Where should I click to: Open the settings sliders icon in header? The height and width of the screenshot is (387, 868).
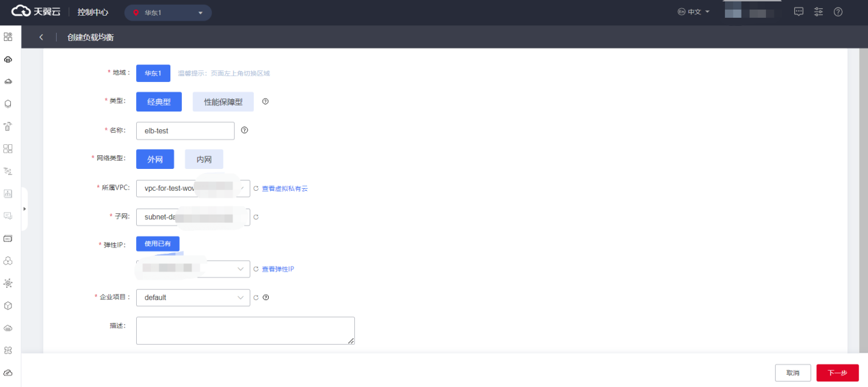point(818,12)
